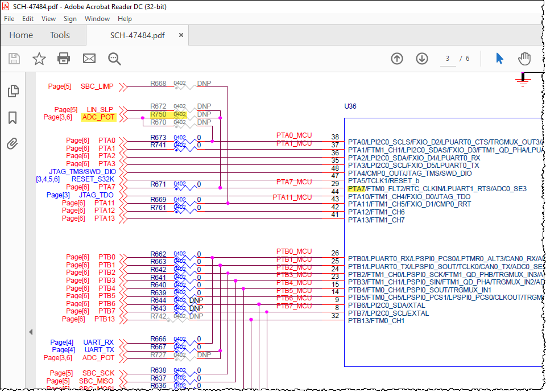Go to the next page
Viewport: 546px width, 392px height.
pos(421,59)
